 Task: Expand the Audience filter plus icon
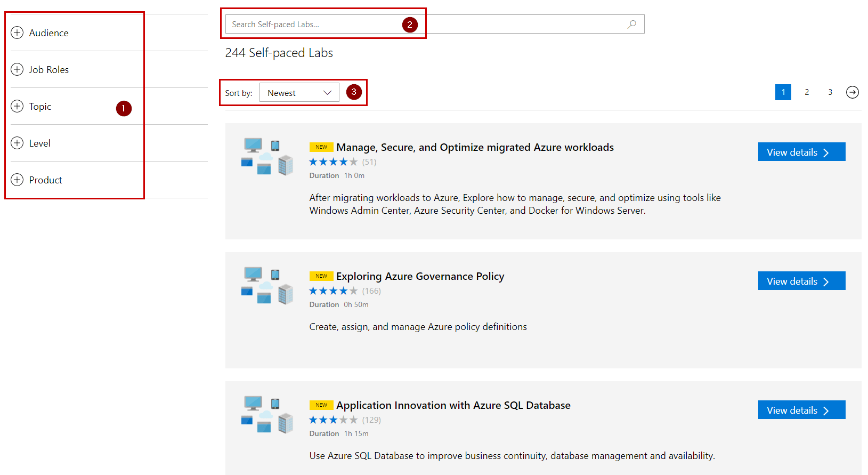(17, 33)
